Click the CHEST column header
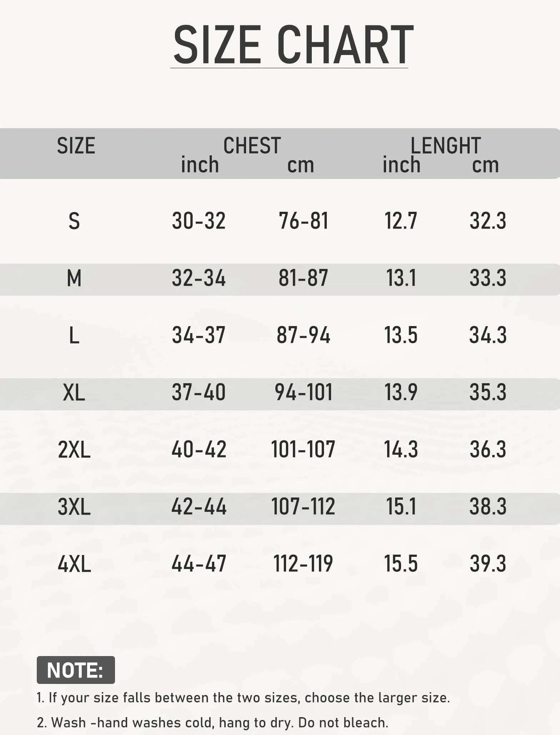560x735 pixels. [252, 146]
